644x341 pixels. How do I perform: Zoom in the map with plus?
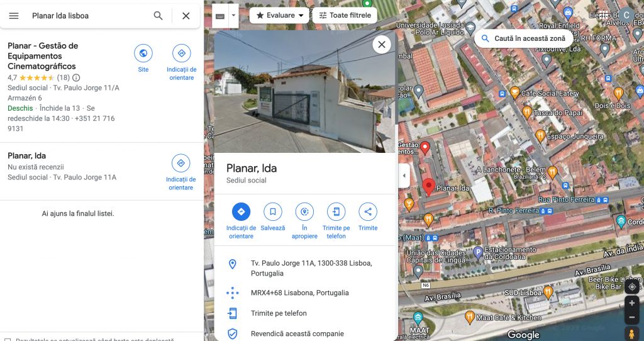(x=631, y=303)
